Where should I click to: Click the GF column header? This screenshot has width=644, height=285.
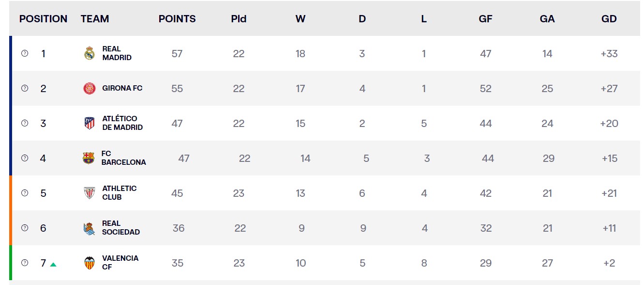click(485, 19)
